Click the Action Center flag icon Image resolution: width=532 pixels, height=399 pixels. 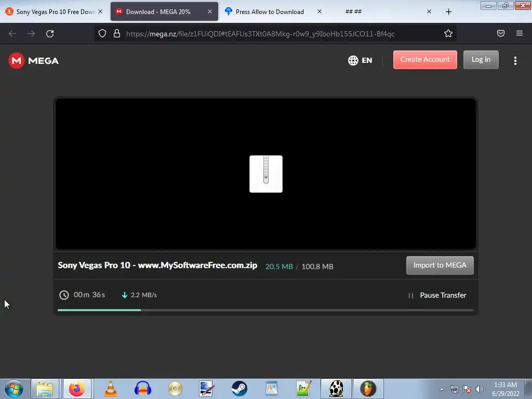click(467, 389)
